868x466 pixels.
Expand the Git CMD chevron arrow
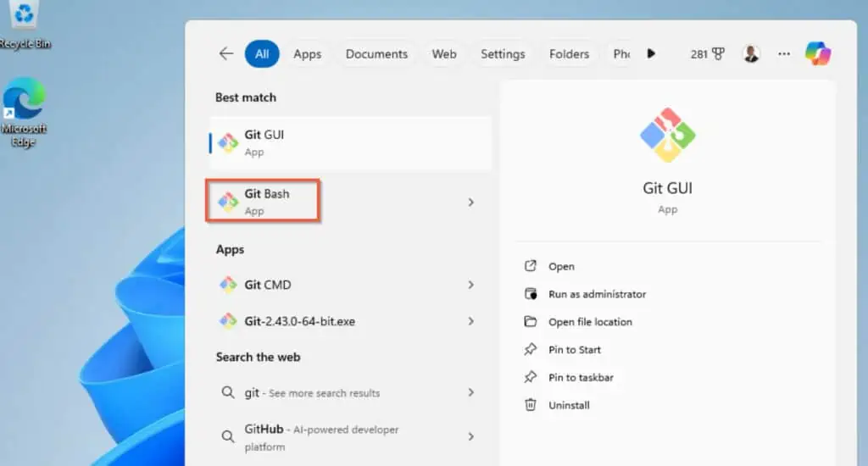[x=470, y=285]
